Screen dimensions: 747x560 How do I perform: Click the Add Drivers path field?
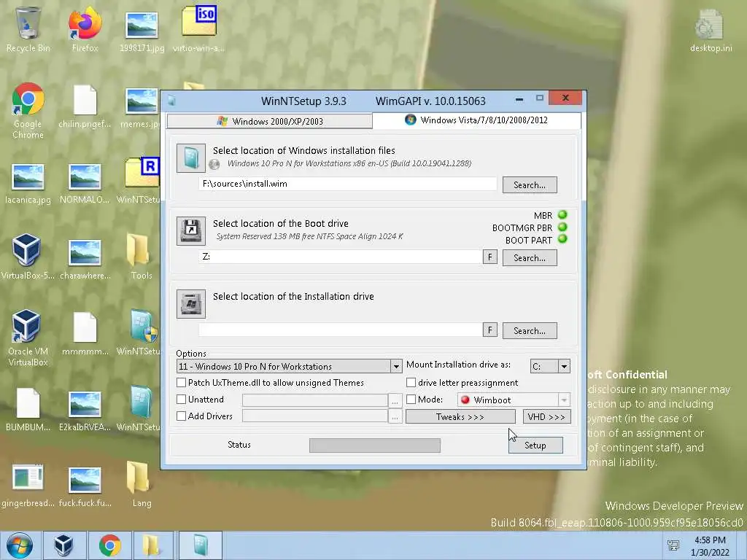tap(315, 416)
